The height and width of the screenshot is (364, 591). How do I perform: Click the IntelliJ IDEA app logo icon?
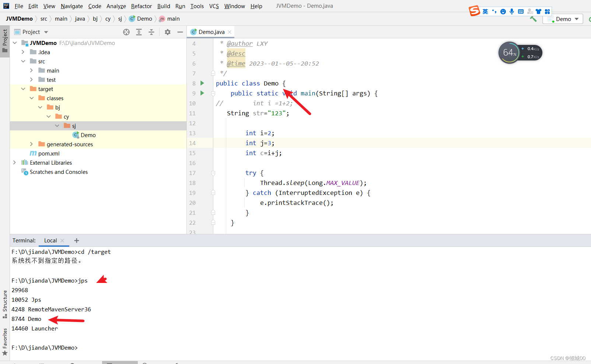coord(6,6)
